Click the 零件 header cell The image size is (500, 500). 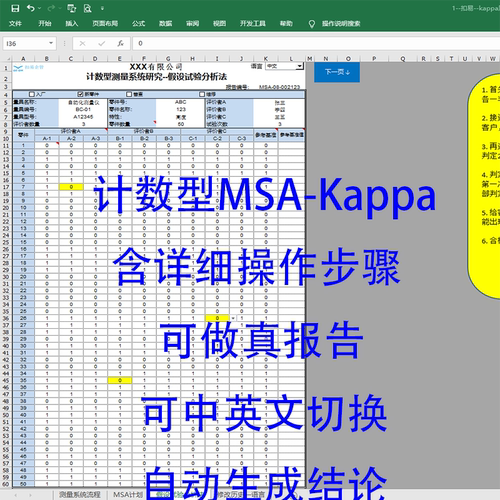point(23,135)
